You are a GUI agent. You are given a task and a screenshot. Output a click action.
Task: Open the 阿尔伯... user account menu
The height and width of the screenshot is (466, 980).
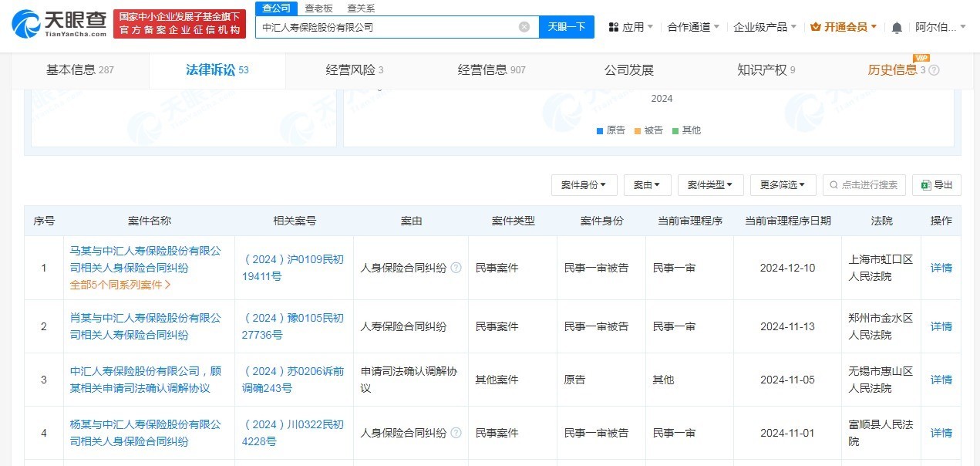(x=941, y=27)
